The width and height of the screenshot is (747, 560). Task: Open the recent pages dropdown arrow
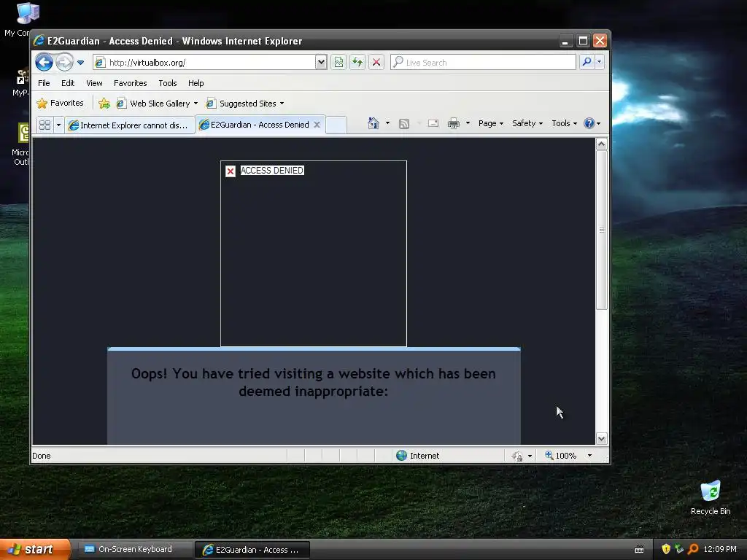tap(80, 63)
